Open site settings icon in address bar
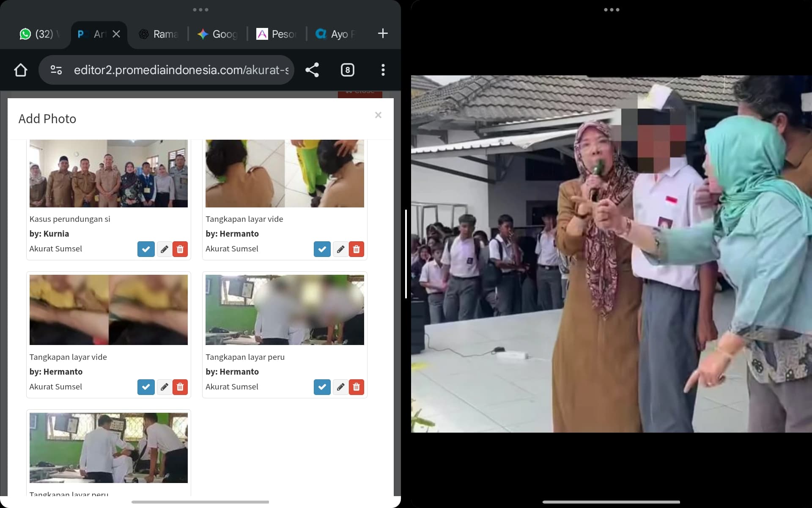The image size is (812, 508). click(x=56, y=70)
